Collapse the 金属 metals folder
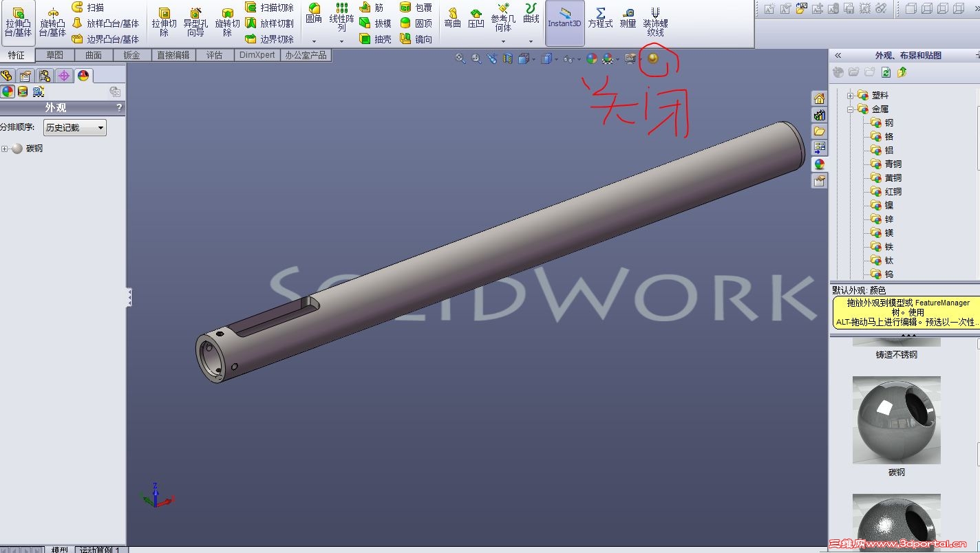980x553 pixels. 851,109
